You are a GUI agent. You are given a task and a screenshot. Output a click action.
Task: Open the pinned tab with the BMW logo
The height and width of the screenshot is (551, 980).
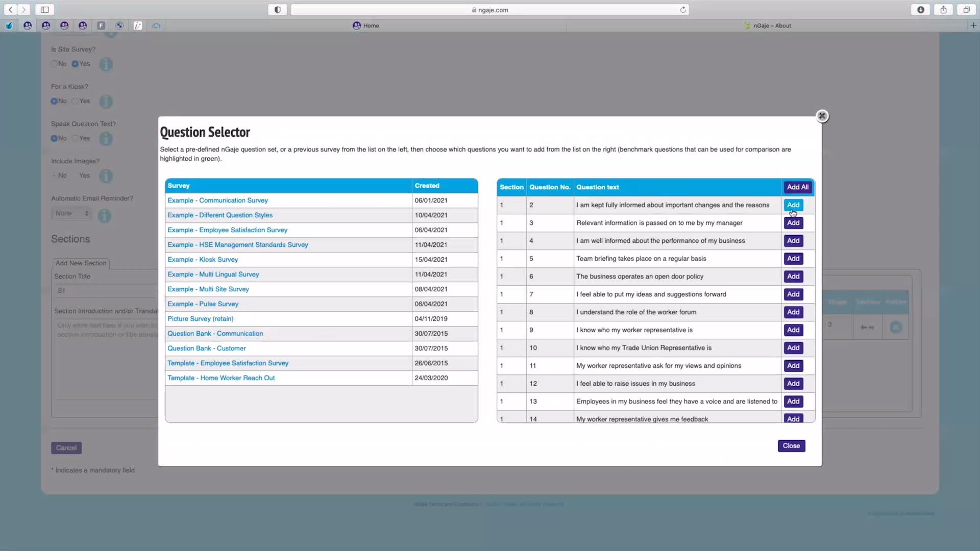coord(119,26)
